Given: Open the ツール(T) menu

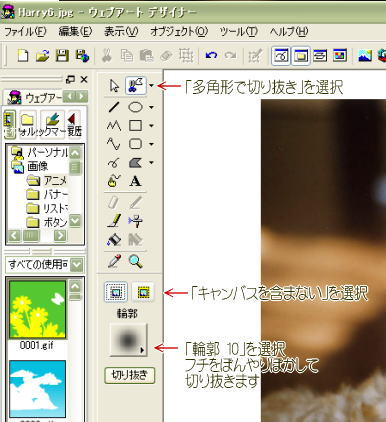Looking at the screenshot, I should (x=239, y=32).
